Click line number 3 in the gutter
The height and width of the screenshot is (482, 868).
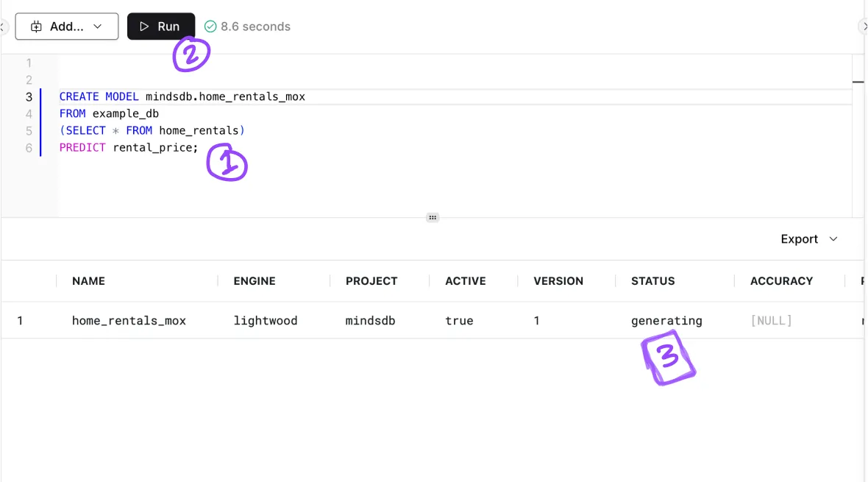tap(29, 97)
